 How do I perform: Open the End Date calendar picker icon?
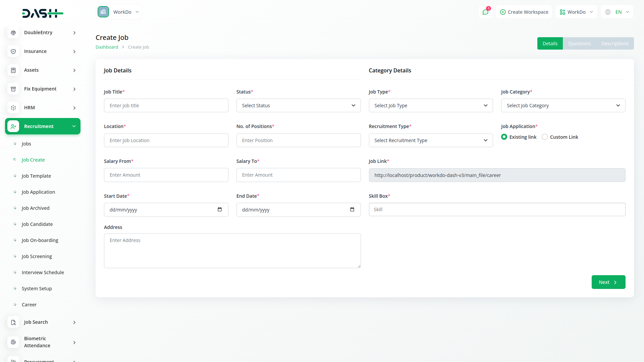(x=352, y=209)
